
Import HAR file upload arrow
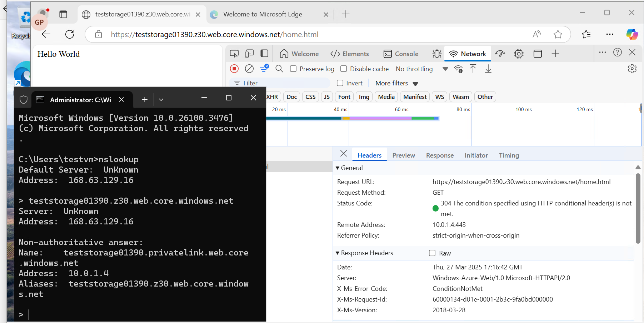coord(473,69)
